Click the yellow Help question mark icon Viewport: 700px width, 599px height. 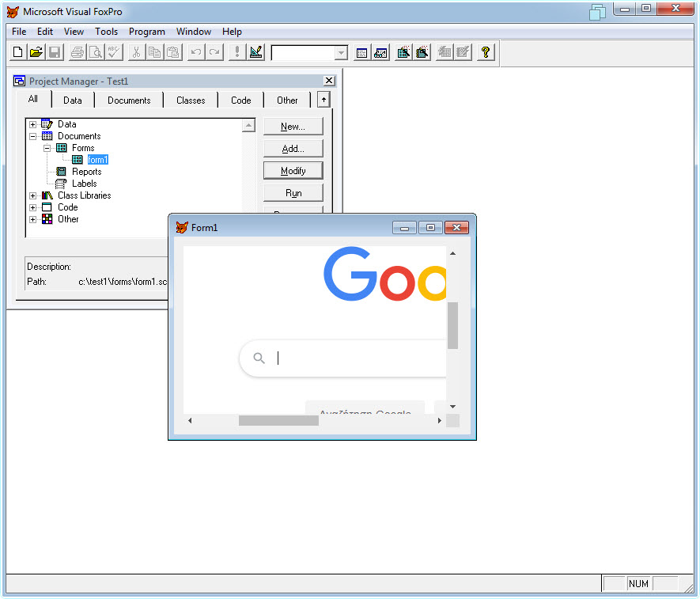tap(486, 52)
